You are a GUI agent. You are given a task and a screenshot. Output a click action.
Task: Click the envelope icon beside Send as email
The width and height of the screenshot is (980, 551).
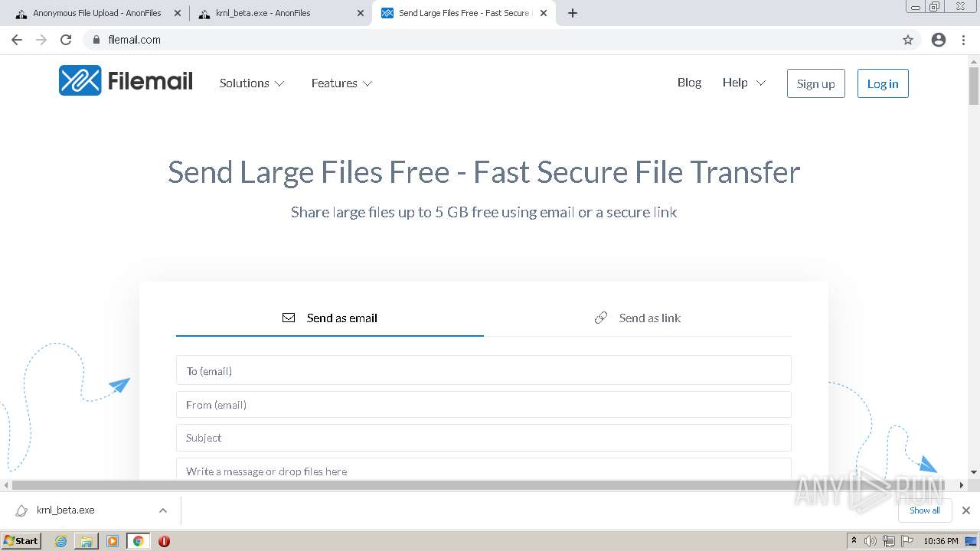[289, 318]
